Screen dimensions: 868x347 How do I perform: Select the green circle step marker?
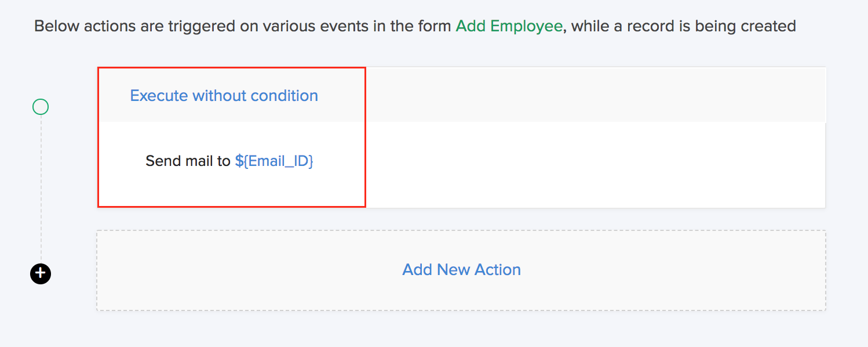click(41, 107)
